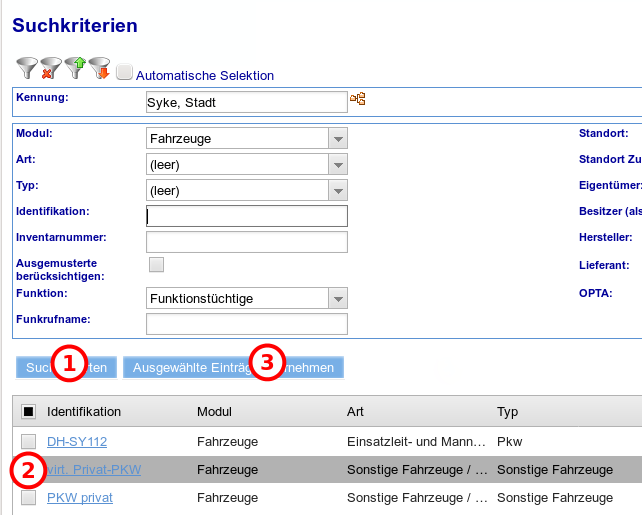Expand the Art dropdown list
This screenshot has height=515, width=642.
tap(338, 164)
